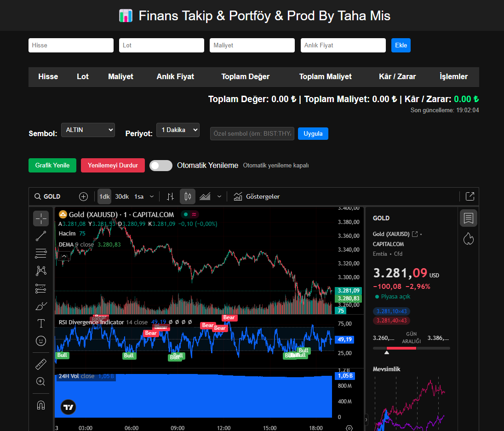
Task: Click the İşlemler column header
Action: tap(453, 76)
